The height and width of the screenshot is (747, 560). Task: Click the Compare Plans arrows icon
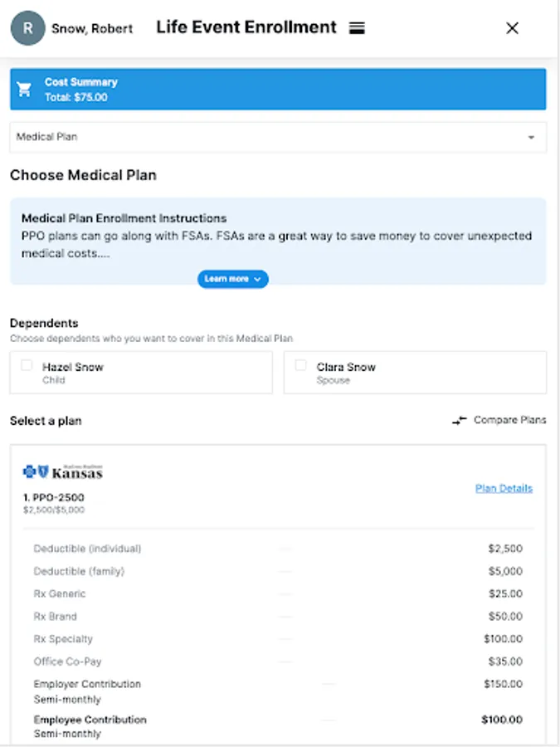tap(460, 421)
